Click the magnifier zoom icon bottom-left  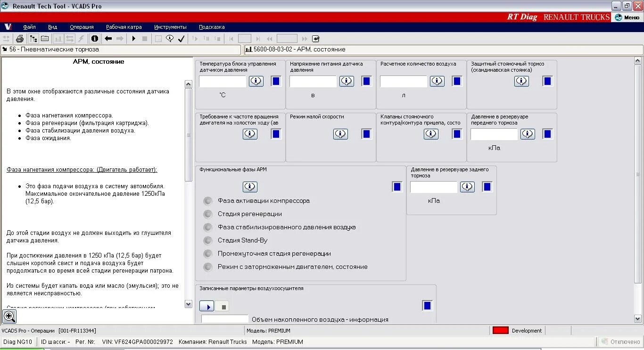pyautogui.click(x=9, y=316)
